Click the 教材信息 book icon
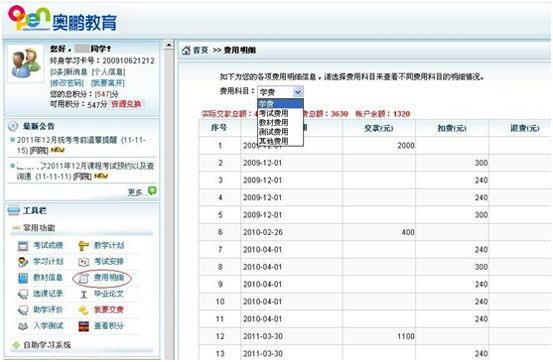The width and height of the screenshot is (553, 362). 23,278
